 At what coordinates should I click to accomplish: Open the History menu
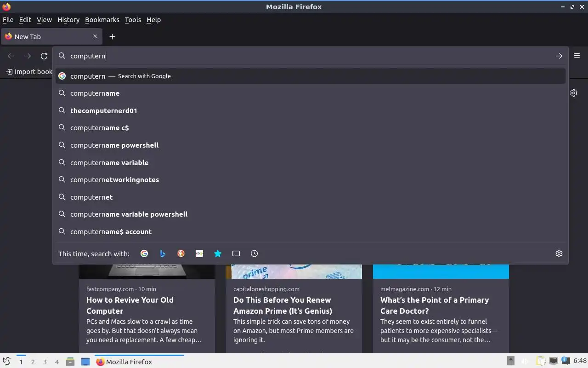coord(68,20)
